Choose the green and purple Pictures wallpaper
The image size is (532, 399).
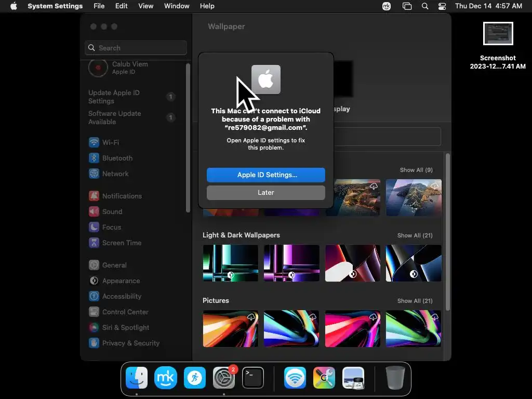pyautogui.click(x=414, y=328)
